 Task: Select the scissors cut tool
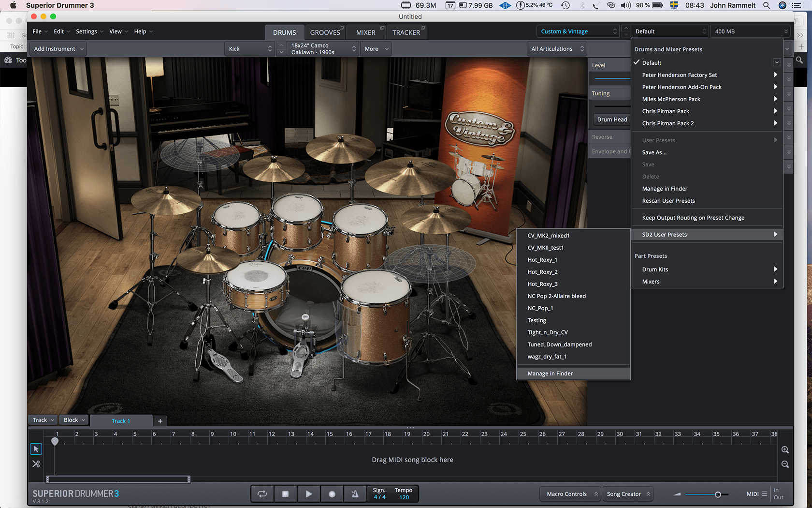(36, 463)
